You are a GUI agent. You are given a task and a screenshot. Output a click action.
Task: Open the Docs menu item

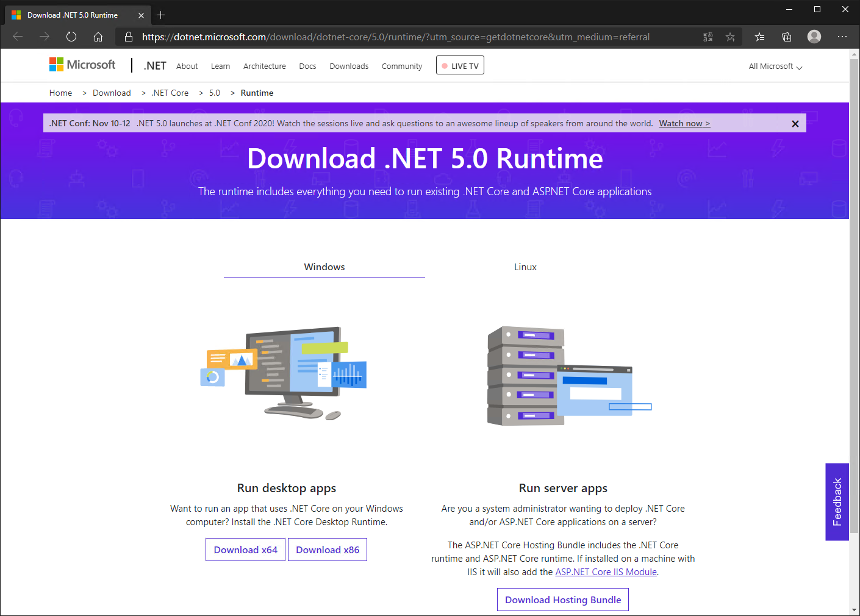307,66
